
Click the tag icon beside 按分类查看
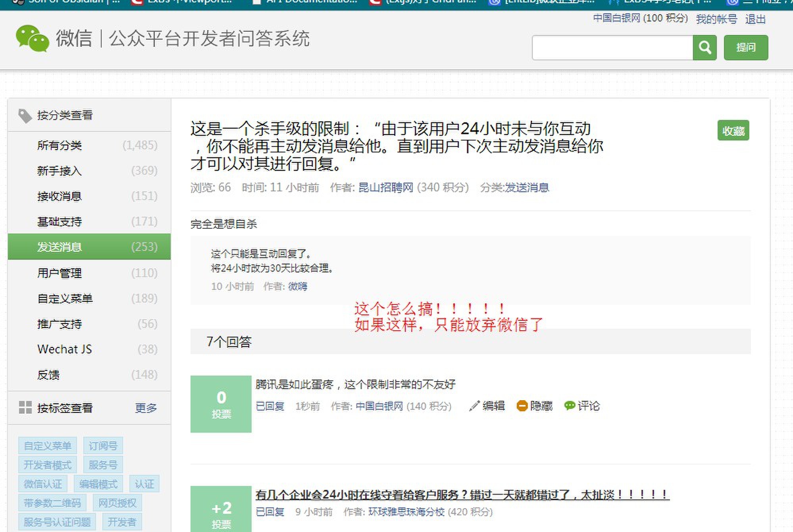tap(25, 116)
